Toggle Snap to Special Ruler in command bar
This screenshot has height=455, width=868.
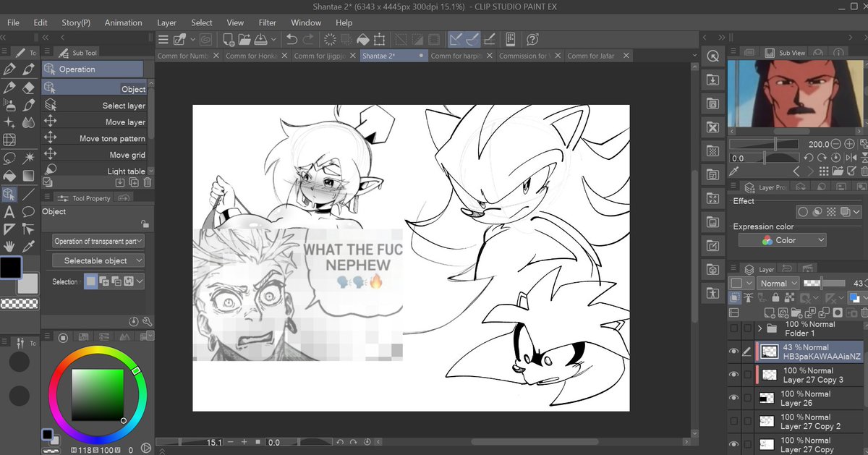472,39
